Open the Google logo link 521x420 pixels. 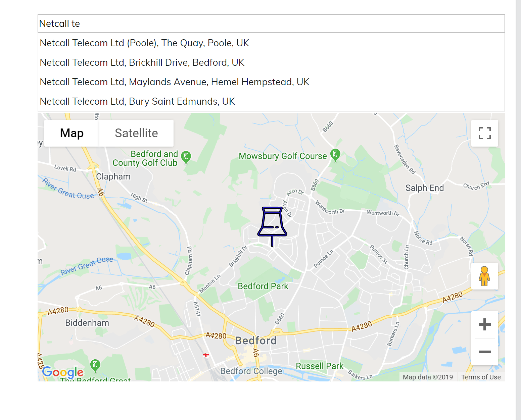(63, 372)
